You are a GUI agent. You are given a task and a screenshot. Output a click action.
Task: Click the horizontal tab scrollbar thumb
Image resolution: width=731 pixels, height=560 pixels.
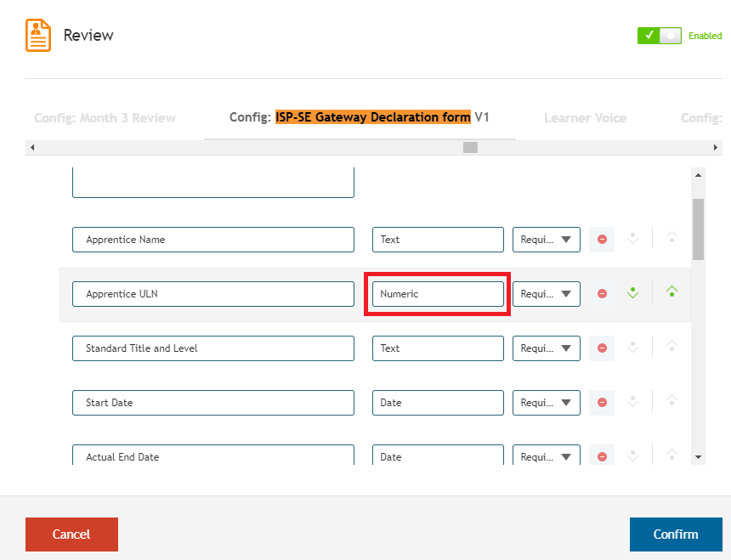click(x=470, y=148)
